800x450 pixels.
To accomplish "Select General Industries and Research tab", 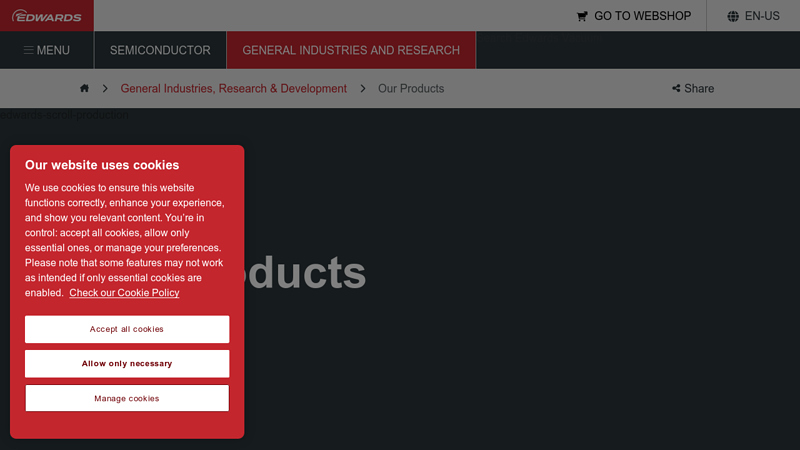I will coord(351,50).
